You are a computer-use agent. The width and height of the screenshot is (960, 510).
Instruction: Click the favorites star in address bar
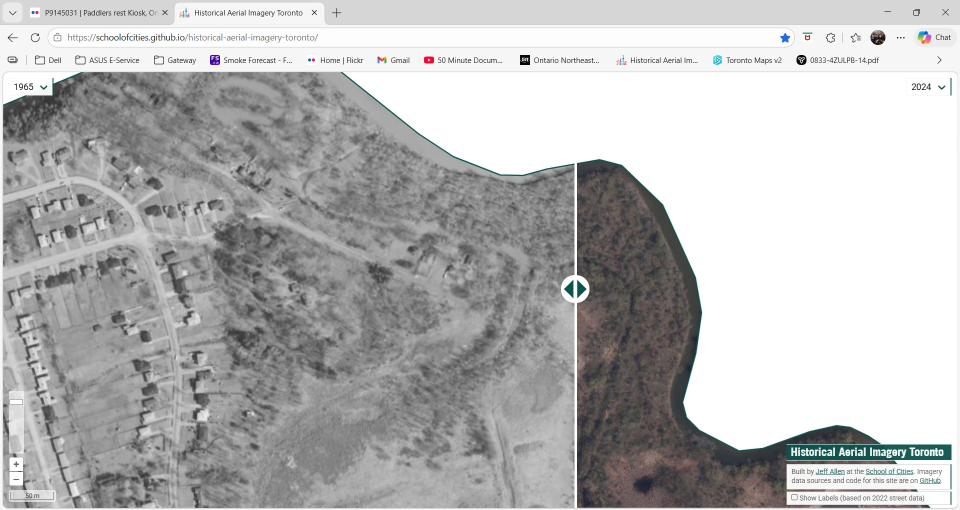point(785,37)
